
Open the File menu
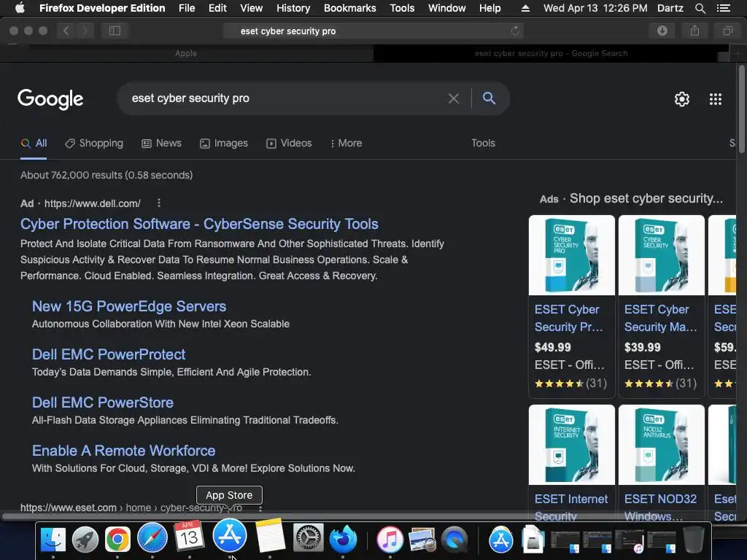click(186, 8)
